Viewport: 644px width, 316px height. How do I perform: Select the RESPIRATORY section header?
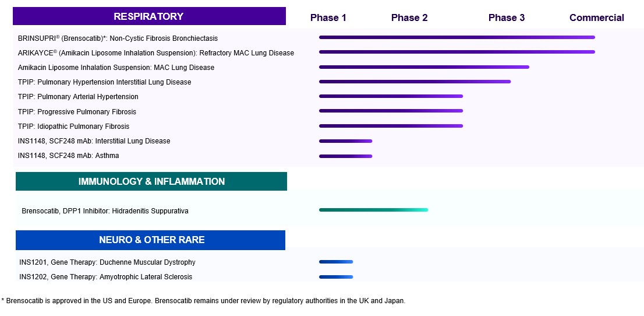tap(148, 16)
